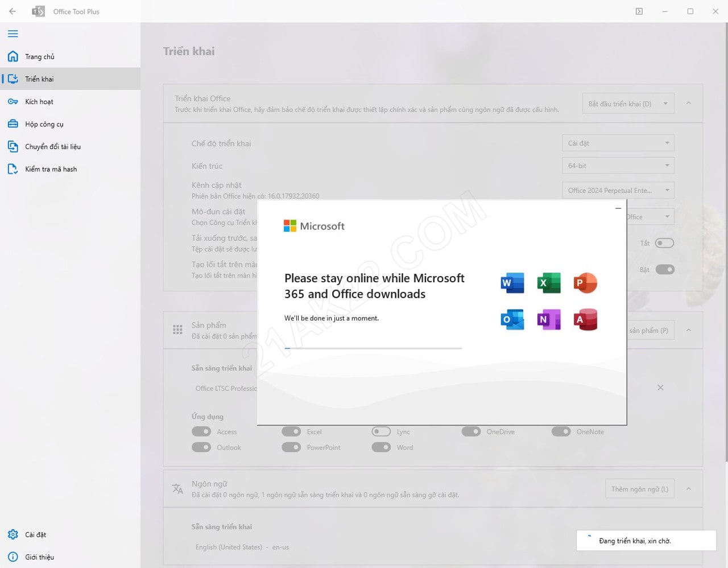
Task: Click the "Đang triển khai, xin chờ." notification
Action: (646, 541)
